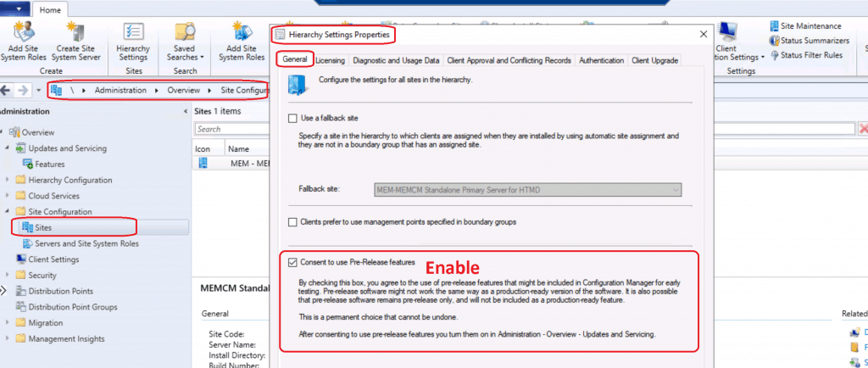This screenshot has height=368, width=868.
Task: Toggle Consent to use Pre-Release features checkbox
Action: [292, 262]
